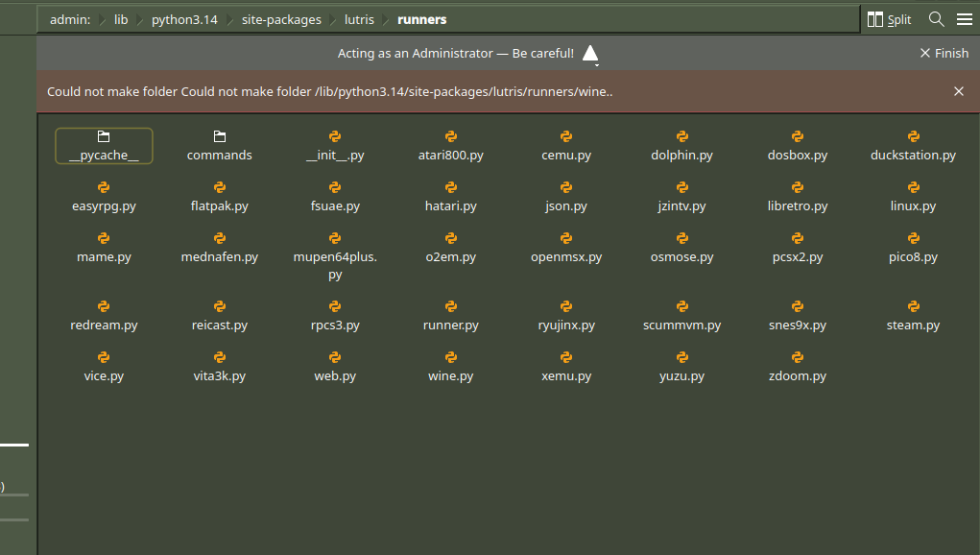
Task: Select the libretro.py file icon
Action: 798,187
